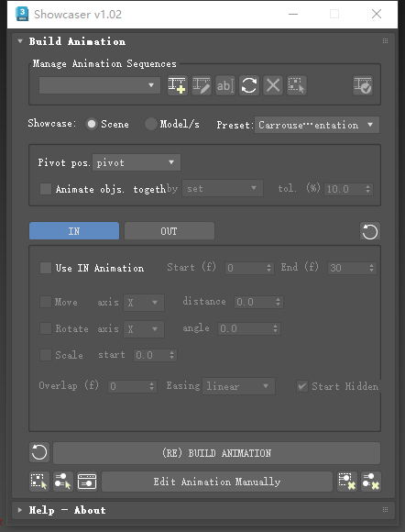Select the Scene showcase radio button
Image resolution: width=405 pixels, height=532 pixels.
(92, 124)
